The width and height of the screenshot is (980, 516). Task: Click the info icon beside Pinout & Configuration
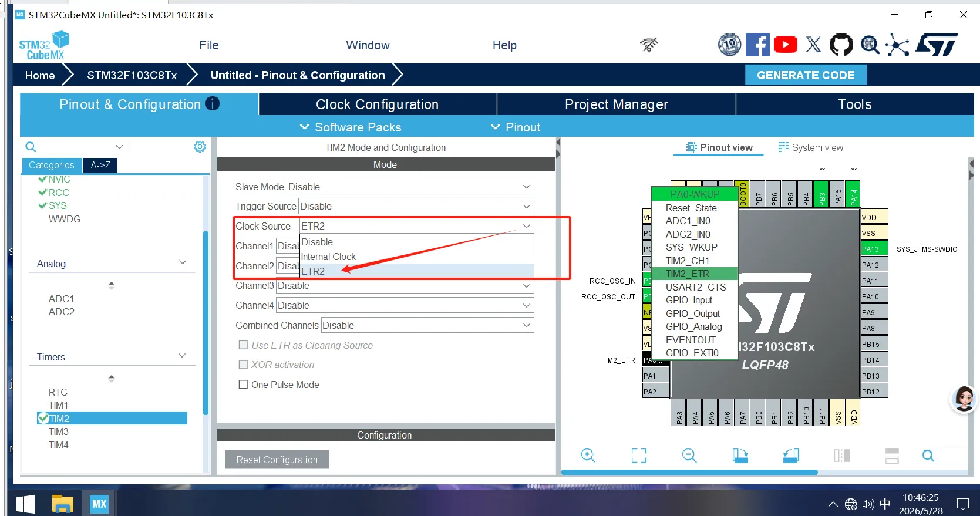click(x=213, y=103)
